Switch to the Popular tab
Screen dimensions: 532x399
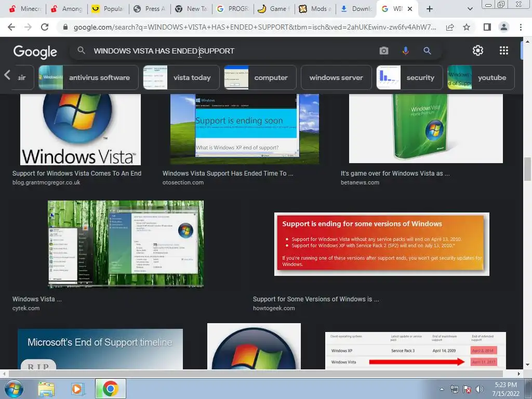coord(108,9)
